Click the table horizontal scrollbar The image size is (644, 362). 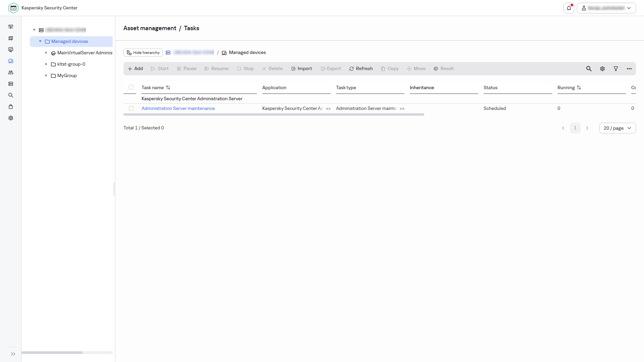tap(274, 115)
